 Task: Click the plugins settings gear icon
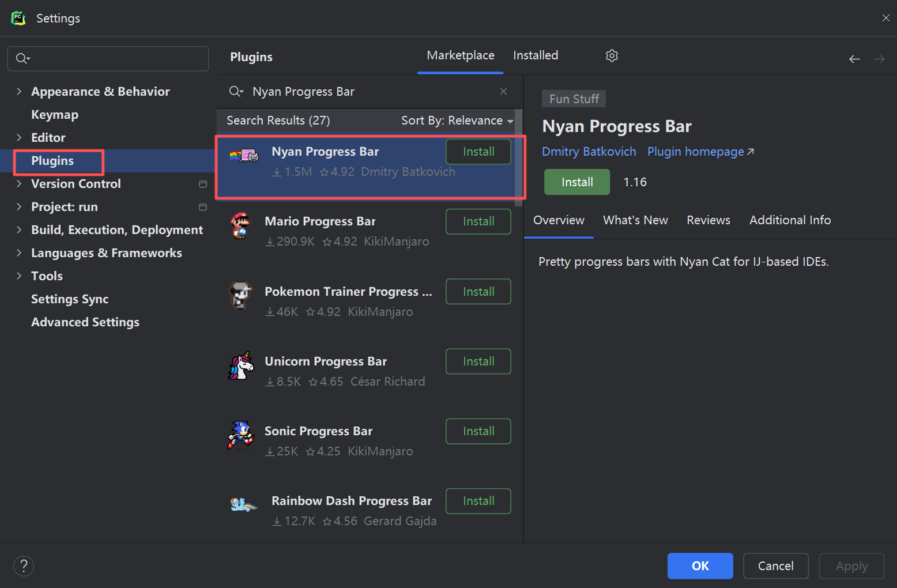tap(612, 55)
